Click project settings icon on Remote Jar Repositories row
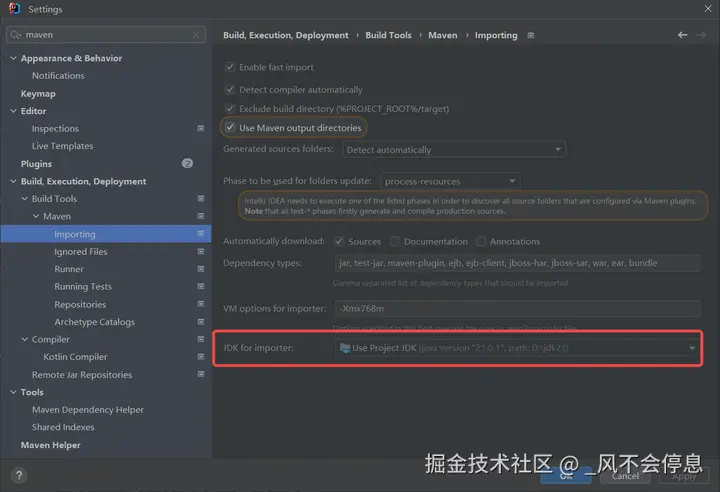Screen dimensions: 720x492 point(201,374)
